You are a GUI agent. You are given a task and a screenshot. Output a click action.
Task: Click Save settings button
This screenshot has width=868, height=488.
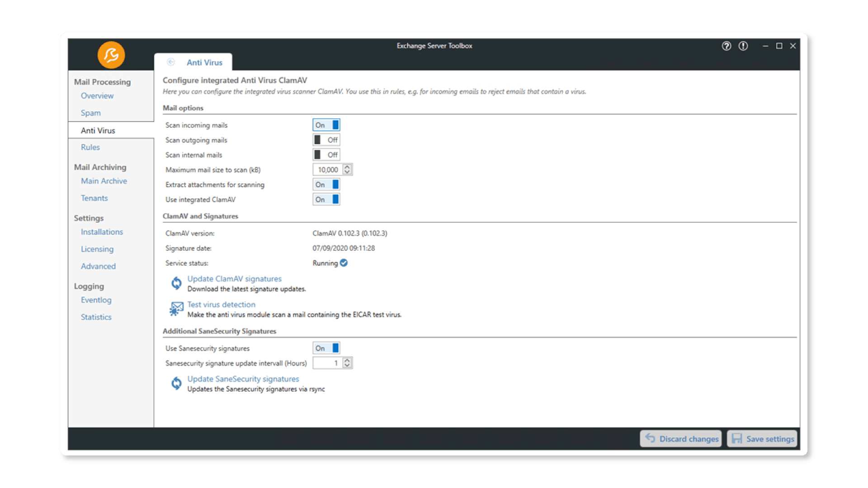point(762,439)
